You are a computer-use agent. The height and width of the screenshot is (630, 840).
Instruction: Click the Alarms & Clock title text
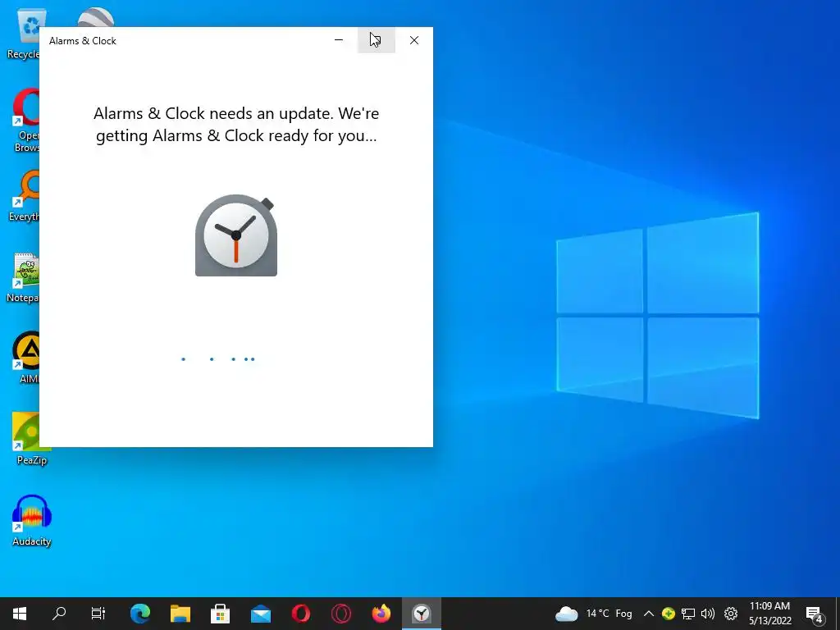[83, 41]
